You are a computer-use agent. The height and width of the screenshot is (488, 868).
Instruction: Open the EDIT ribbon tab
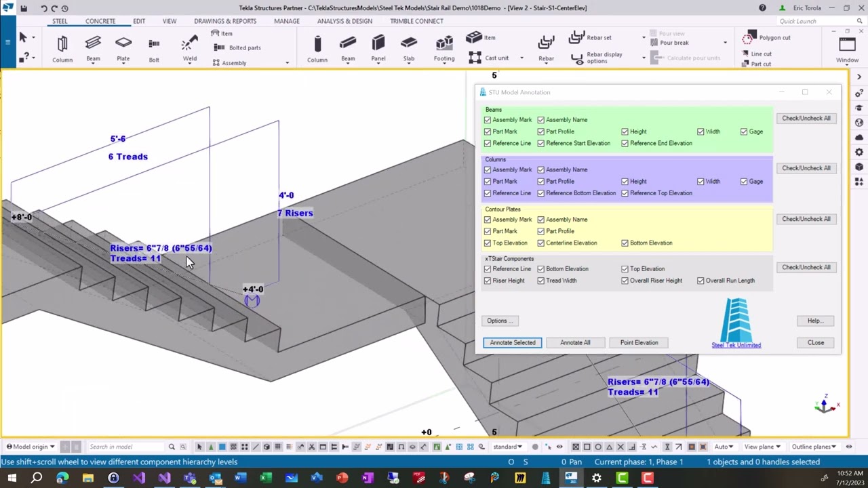pos(139,21)
